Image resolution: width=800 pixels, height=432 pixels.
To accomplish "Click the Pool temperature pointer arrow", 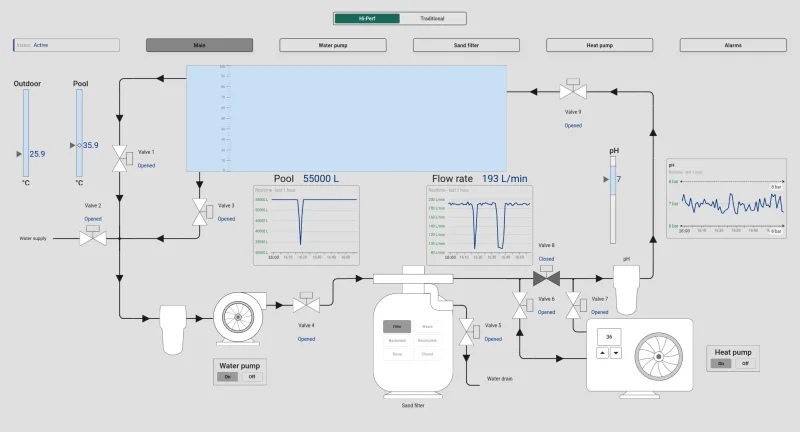I will [x=72, y=145].
